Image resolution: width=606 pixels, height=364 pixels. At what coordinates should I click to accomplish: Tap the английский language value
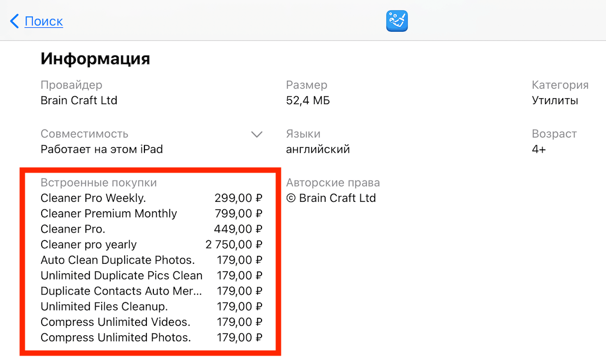[318, 149]
